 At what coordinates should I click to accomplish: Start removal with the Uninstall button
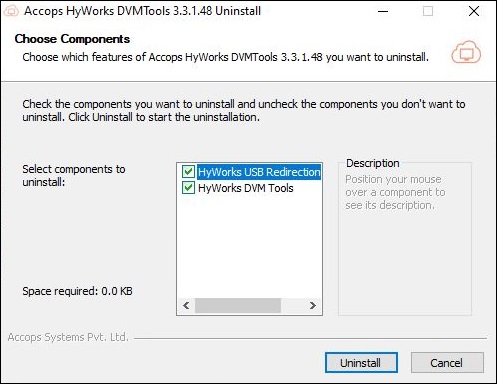(x=361, y=363)
